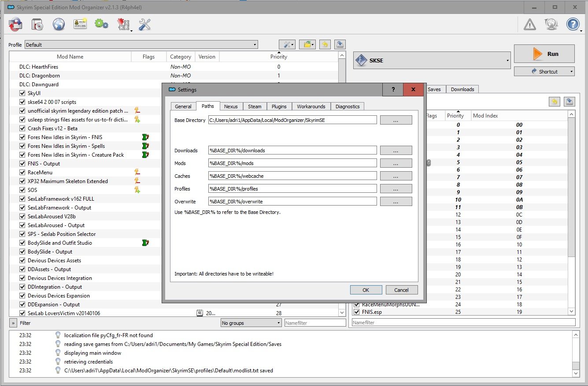Click the update globe icon
The image size is (588, 386).
point(551,24)
